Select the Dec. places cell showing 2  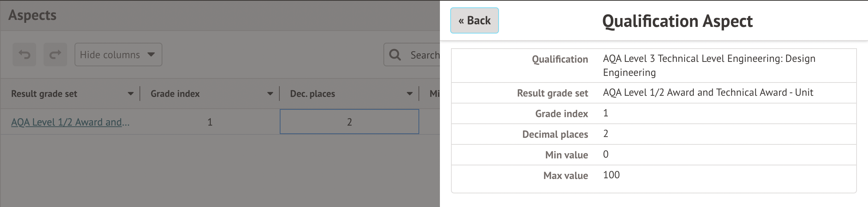(x=349, y=122)
